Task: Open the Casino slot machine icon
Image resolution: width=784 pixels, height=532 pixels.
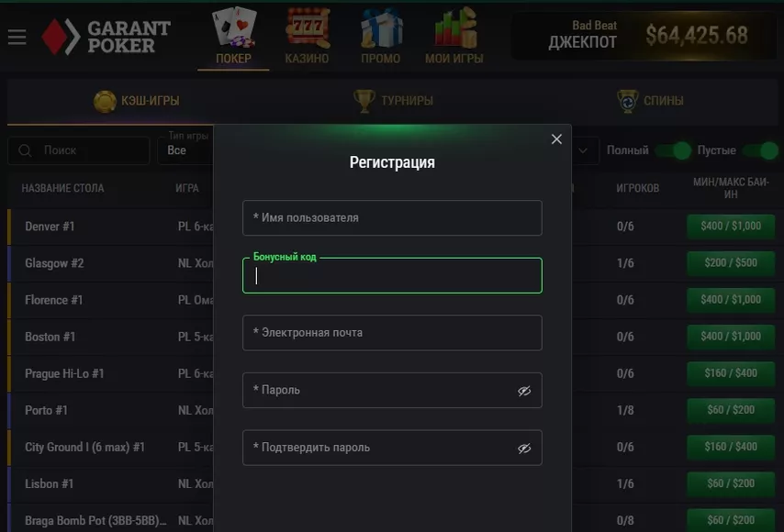Action: click(307, 27)
